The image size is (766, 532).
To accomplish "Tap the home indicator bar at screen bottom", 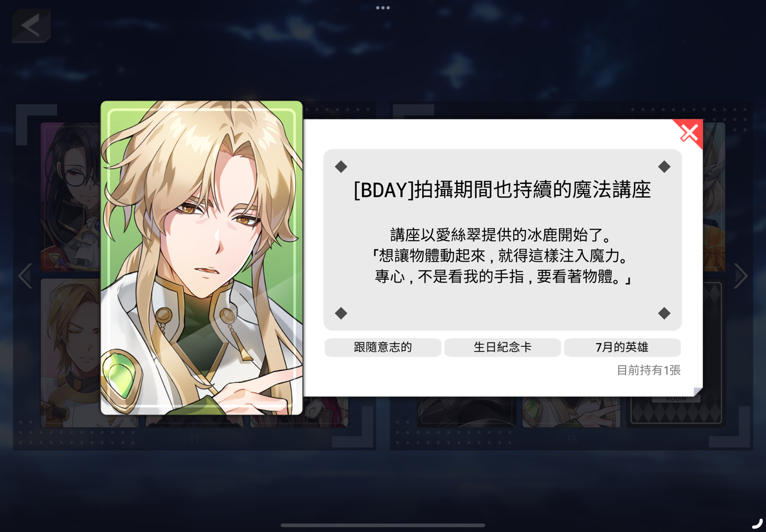I will click(383, 525).
